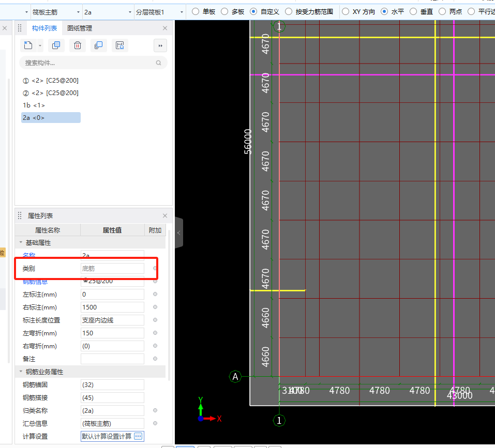Toggle the 附加 circle for 标注长度位置
The height and width of the screenshot is (448, 495).
(x=155, y=320)
